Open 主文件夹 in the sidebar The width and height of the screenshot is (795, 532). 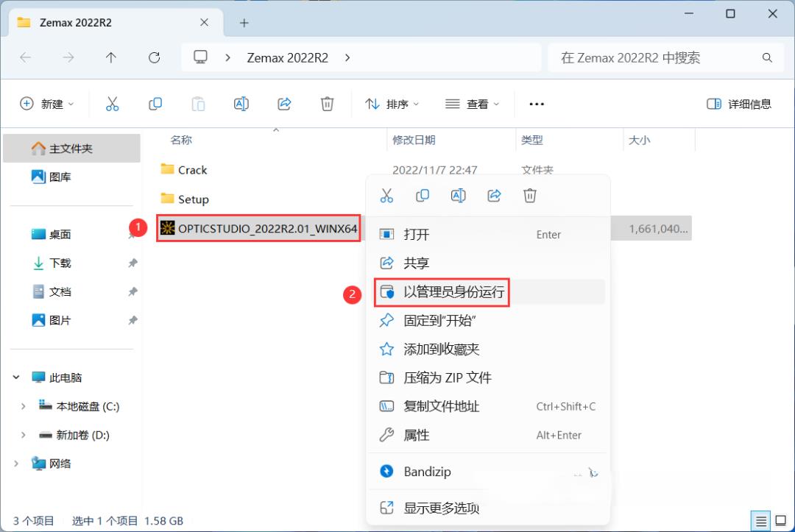71,149
